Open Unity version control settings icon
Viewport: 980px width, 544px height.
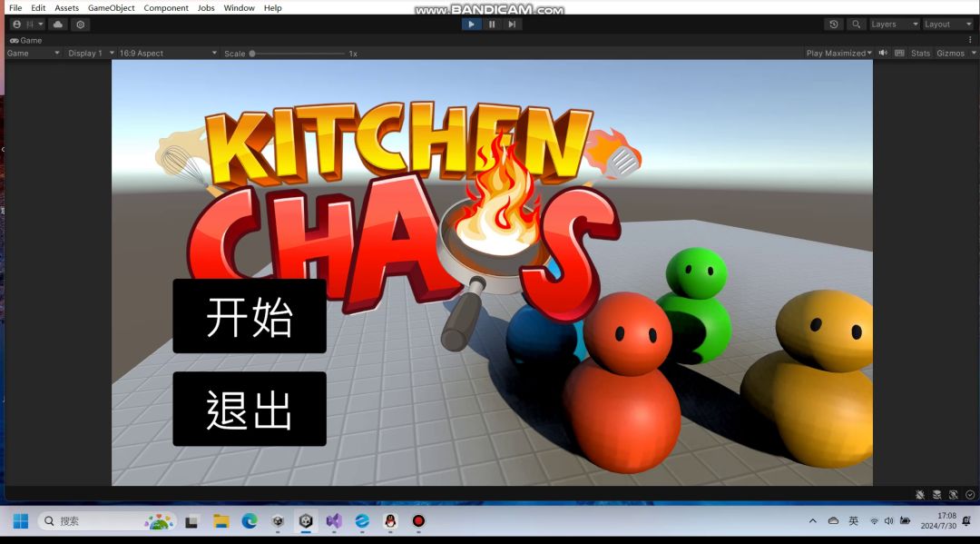click(x=81, y=25)
